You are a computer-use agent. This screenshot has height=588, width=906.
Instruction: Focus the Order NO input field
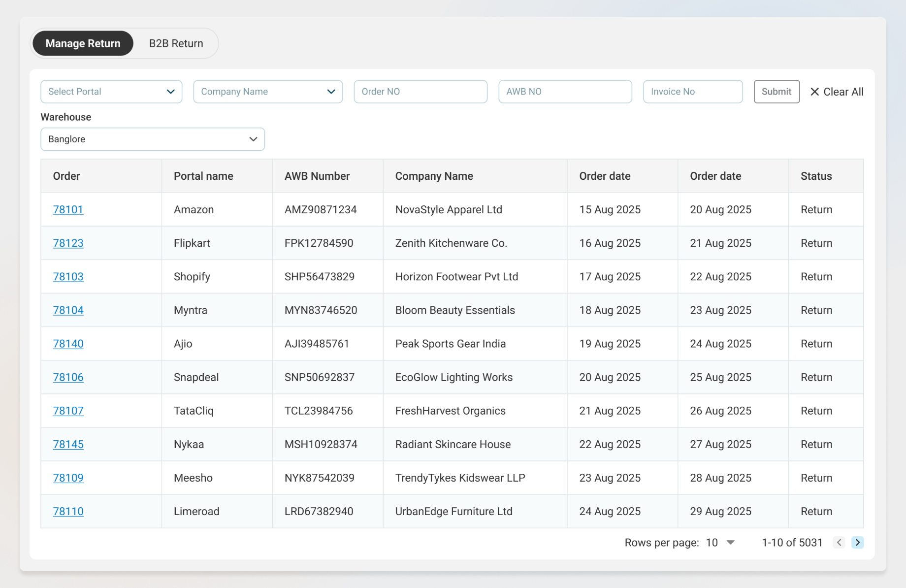(x=421, y=92)
